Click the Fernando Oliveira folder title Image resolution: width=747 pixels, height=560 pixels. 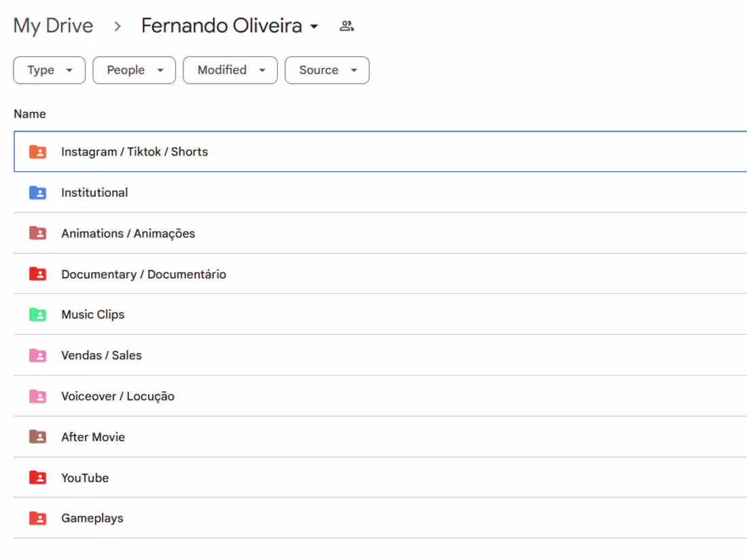pyautogui.click(x=221, y=26)
